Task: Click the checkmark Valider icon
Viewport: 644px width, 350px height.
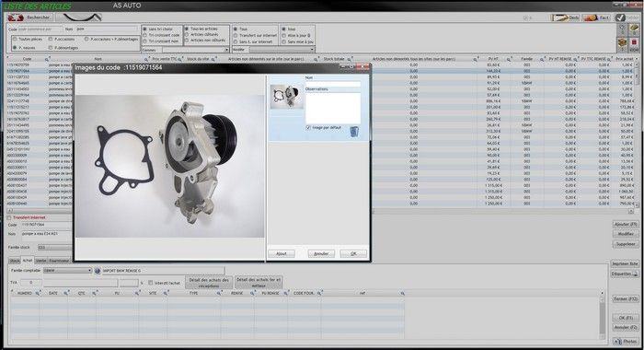Action: tap(620, 17)
